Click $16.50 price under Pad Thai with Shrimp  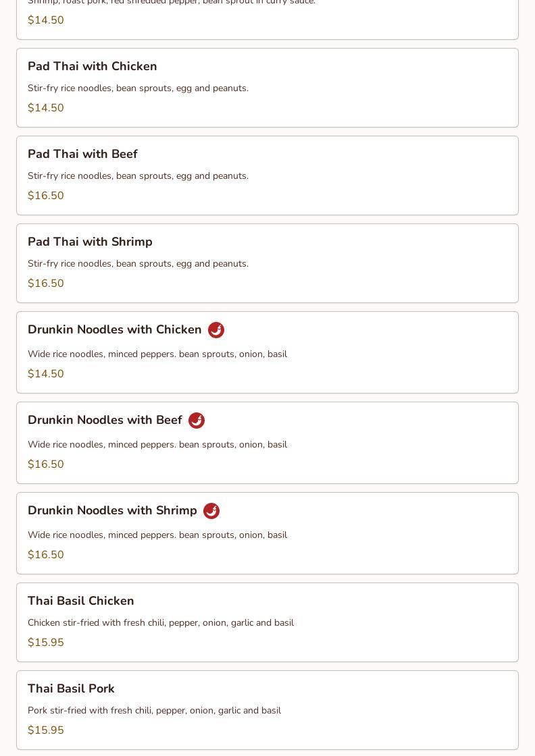click(46, 283)
